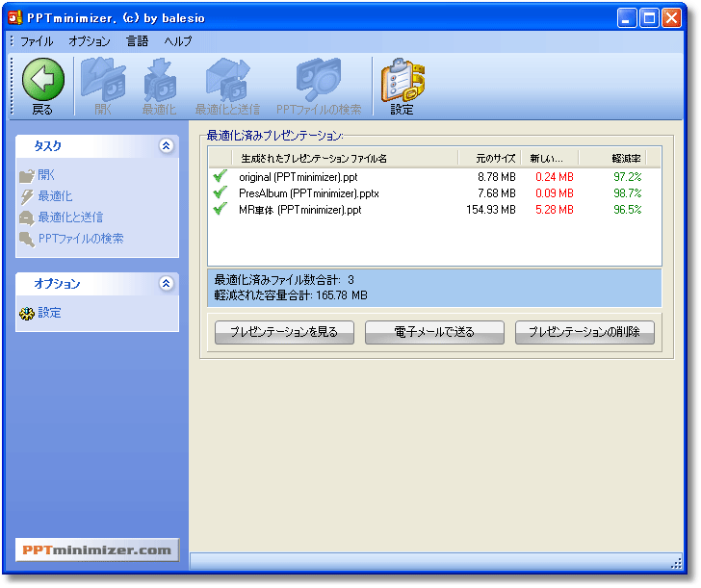Viewport: 701px width, 588px height.
Task: Click the envelope icon beside 最適化と送信 in sidebar
Action: (x=27, y=218)
